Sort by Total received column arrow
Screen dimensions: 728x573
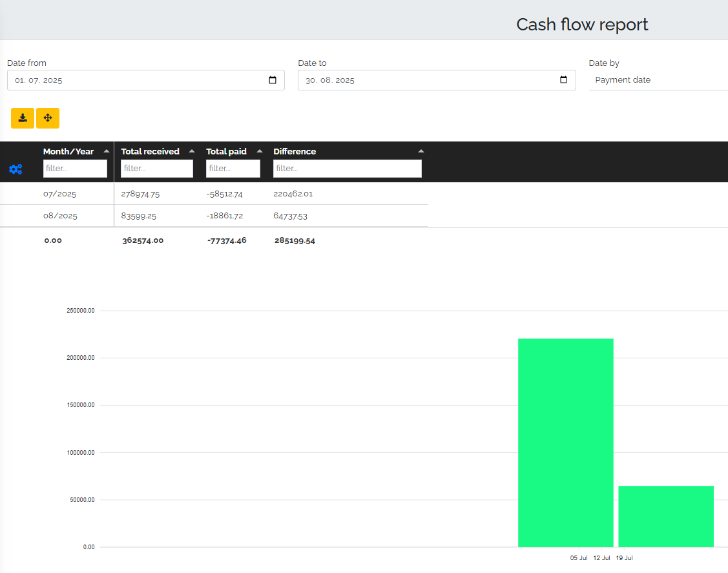[x=192, y=151]
